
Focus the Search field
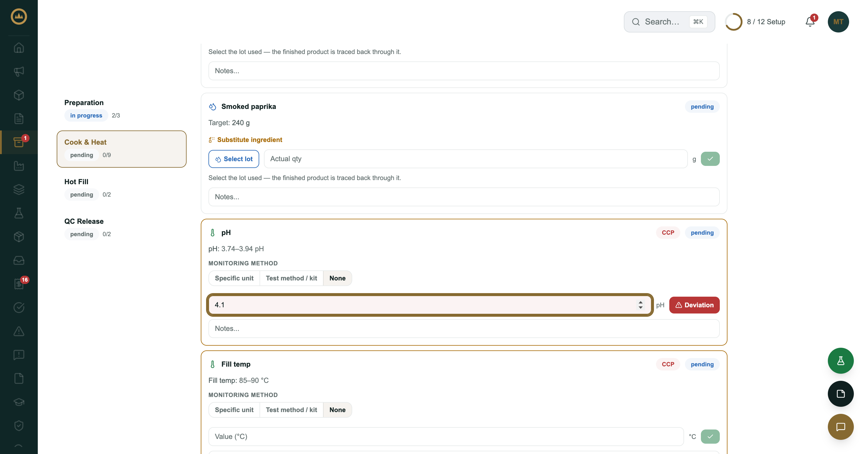pos(669,22)
